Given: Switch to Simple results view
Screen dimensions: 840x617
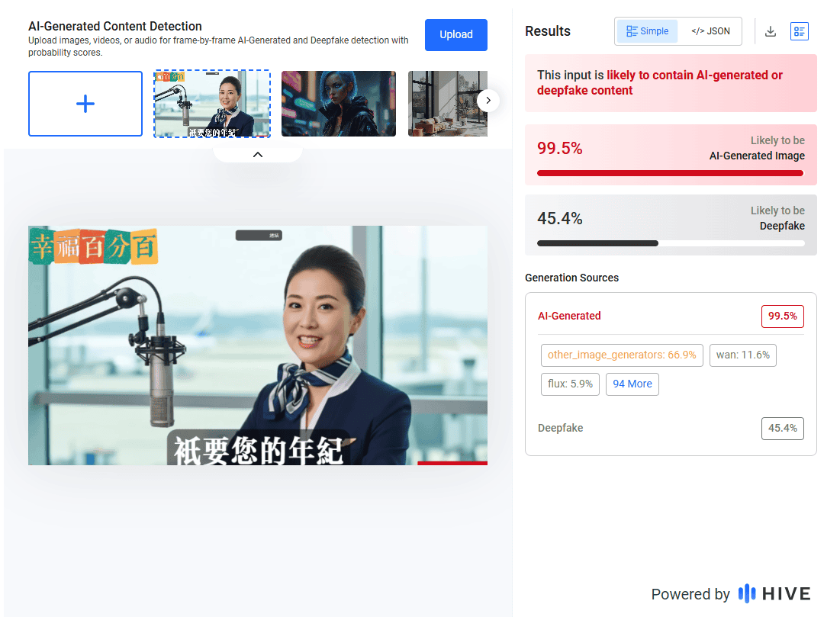Looking at the screenshot, I should (647, 31).
